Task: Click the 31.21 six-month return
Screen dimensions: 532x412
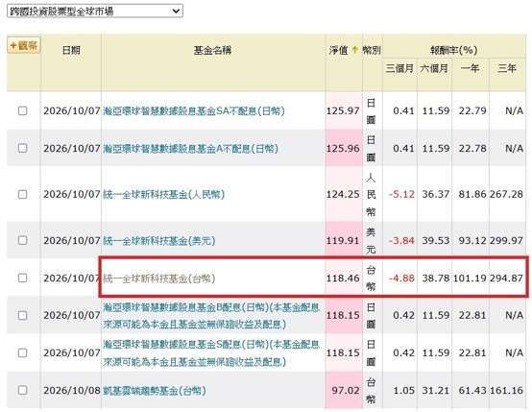Action: pyautogui.click(x=436, y=390)
